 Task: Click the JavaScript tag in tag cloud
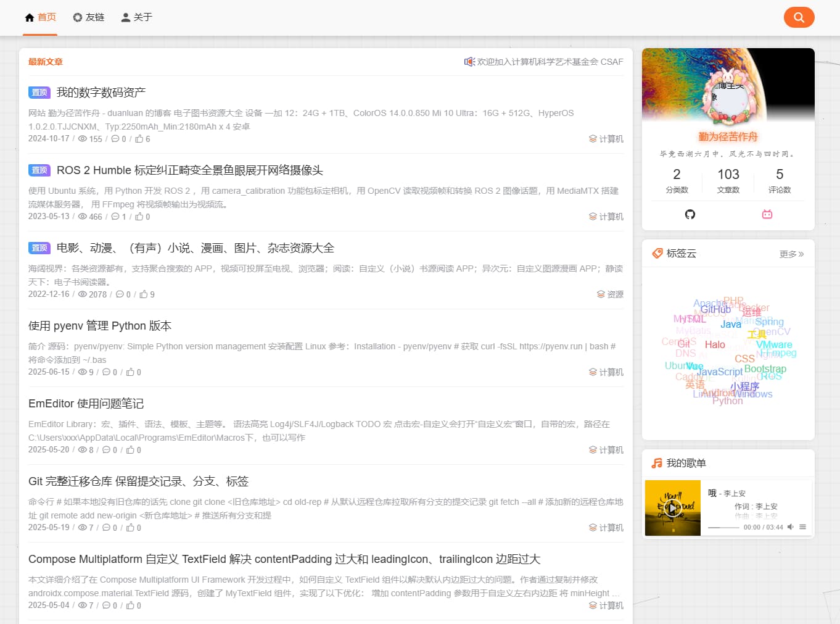click(720, 372)
